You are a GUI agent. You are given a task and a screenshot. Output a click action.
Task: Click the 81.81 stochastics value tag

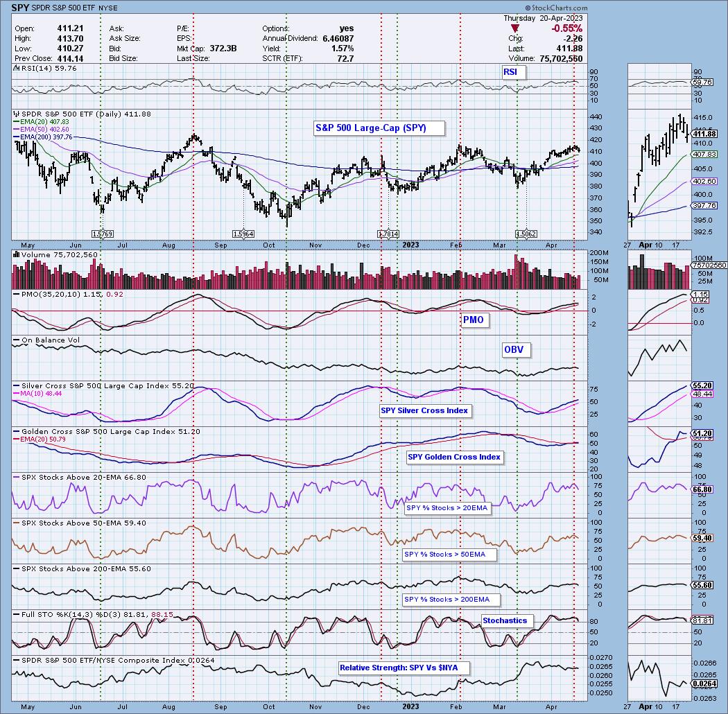702,620
